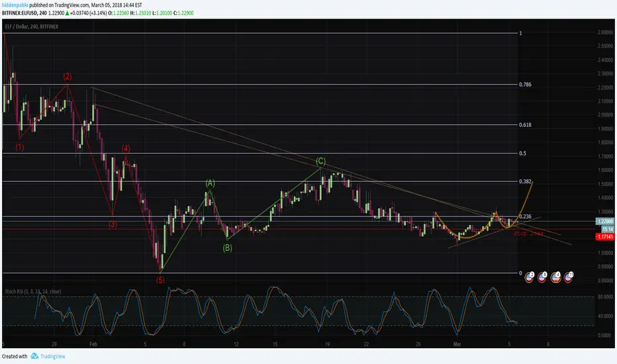Image resolution: width=617 pixels, height=364 pixels.
Task: Click the TradingView cloud logo icon
Action: click(34, 356)
